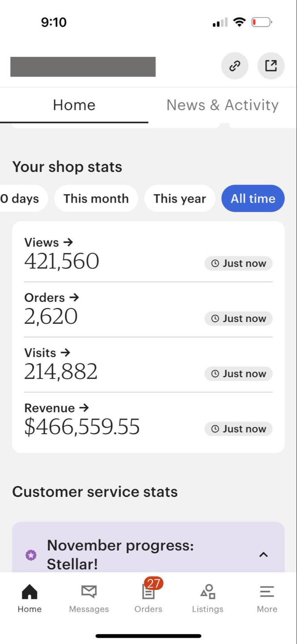Image resolution: width=297 pixels, height=644 pixels.
Task: Open Orders stats details
Action: click(x=51, y=298)
